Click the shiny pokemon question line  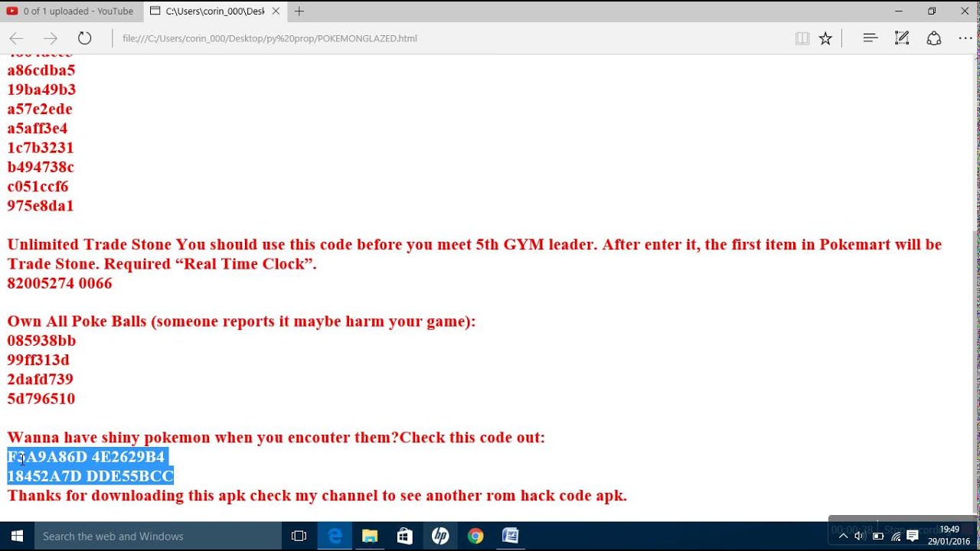point(276,438)
